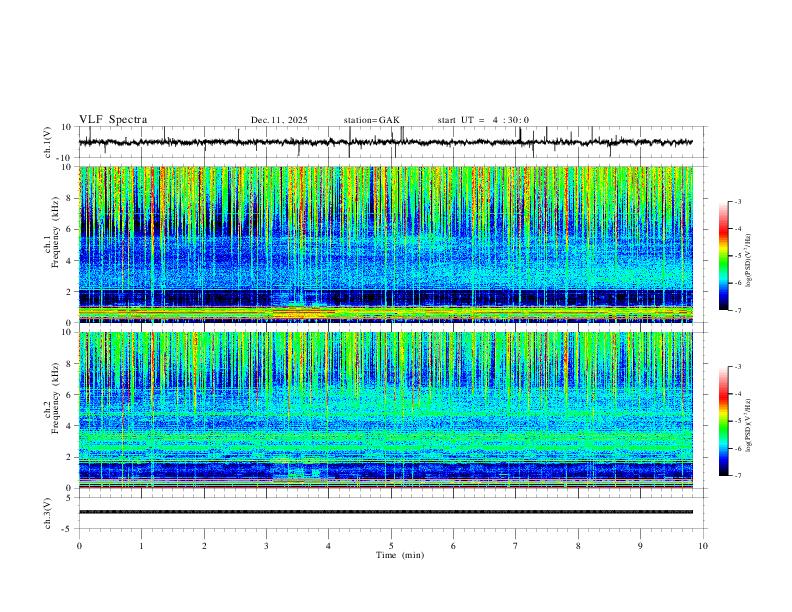Image resolution: width=792 pixels, height=612 pixels.
Task: Click the "7" tick on the time axis
Action: [516, 546]
